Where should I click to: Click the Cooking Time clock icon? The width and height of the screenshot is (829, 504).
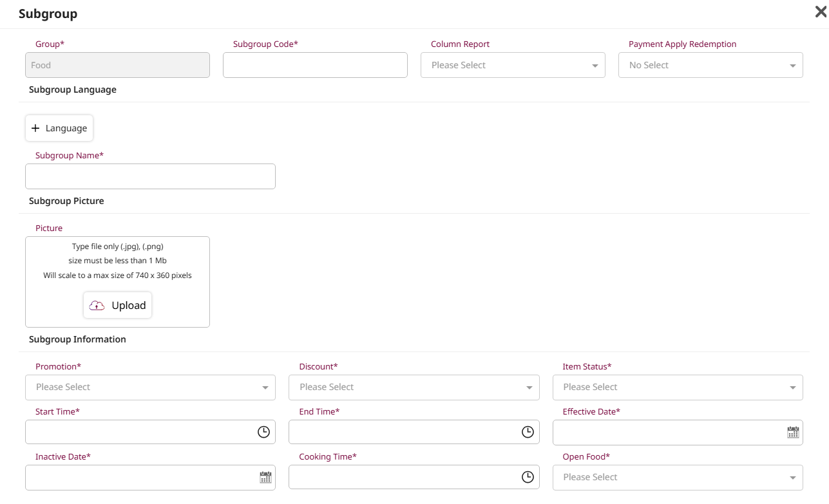pos(528,477)
